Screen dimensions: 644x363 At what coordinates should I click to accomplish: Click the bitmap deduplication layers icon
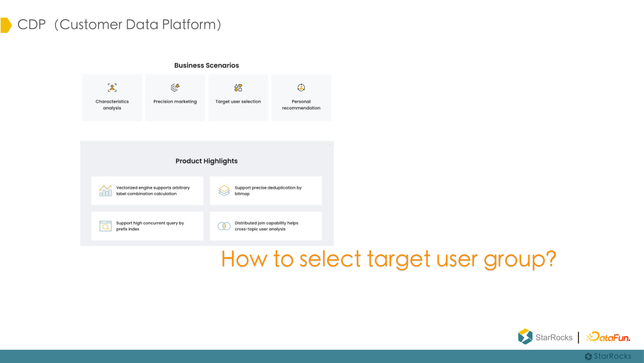click(x=224, y=190)
